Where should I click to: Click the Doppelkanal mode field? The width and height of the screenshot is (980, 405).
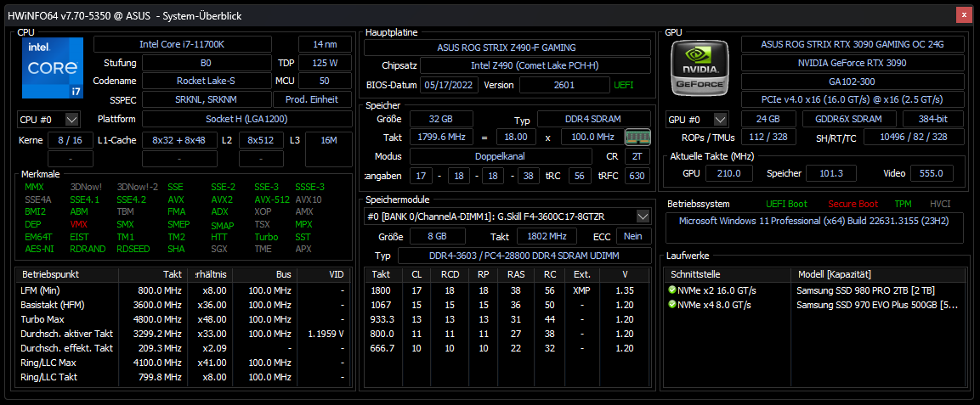pyautogui.click(x=501, y=156)
